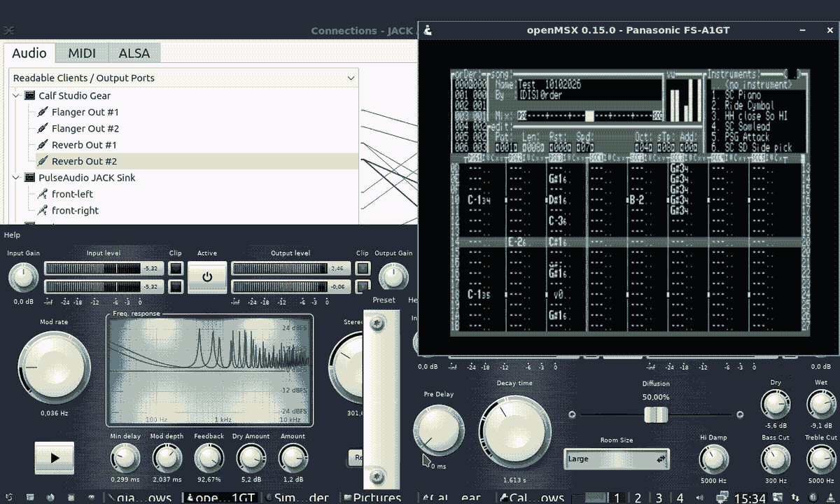Click the Freq. response graph

[x=209, y=370]
